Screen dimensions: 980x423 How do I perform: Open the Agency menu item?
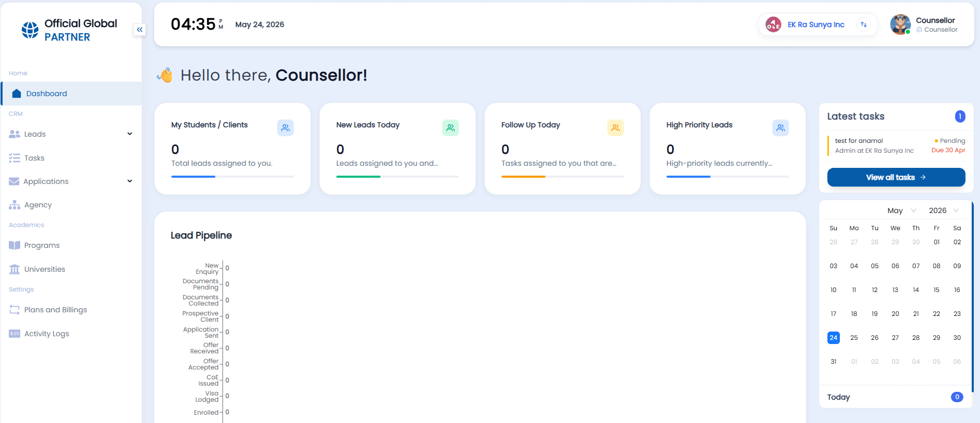(x=71, y=205)
